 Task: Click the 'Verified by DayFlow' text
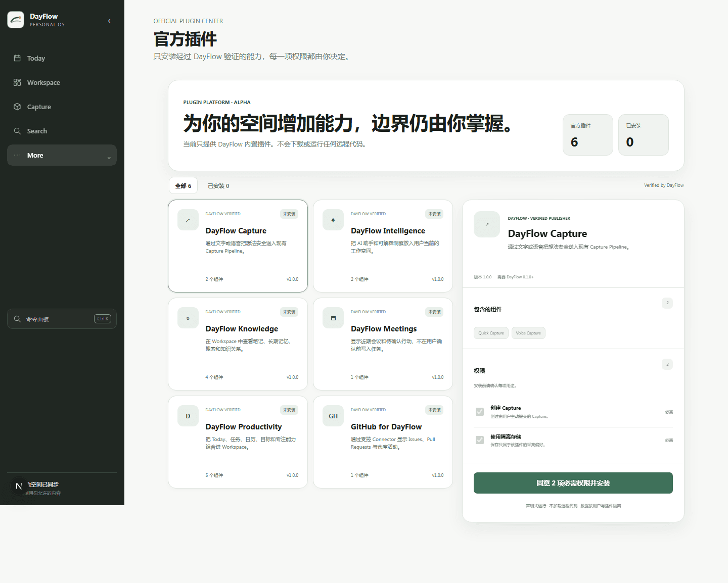[664, 185]
